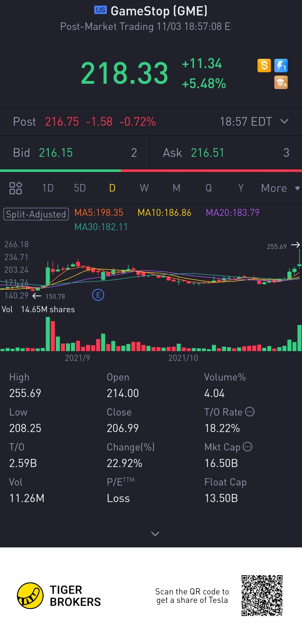Expand the post-market session time dropdown
Screen dimensions: 302x644
point(284,121)
